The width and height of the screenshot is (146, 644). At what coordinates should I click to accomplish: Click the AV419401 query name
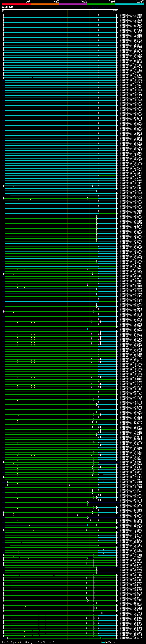click(x=8, y=7)
